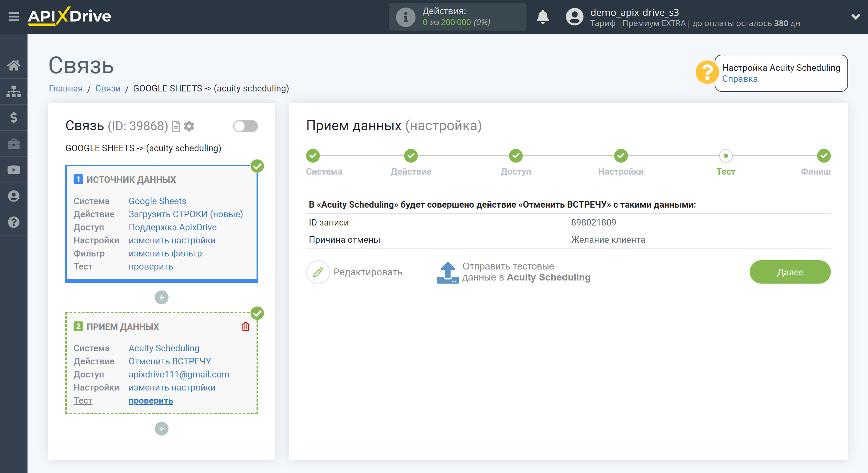
Task: Click Поддержка ApixDrive access link
Action: click(x=173, y=227)
